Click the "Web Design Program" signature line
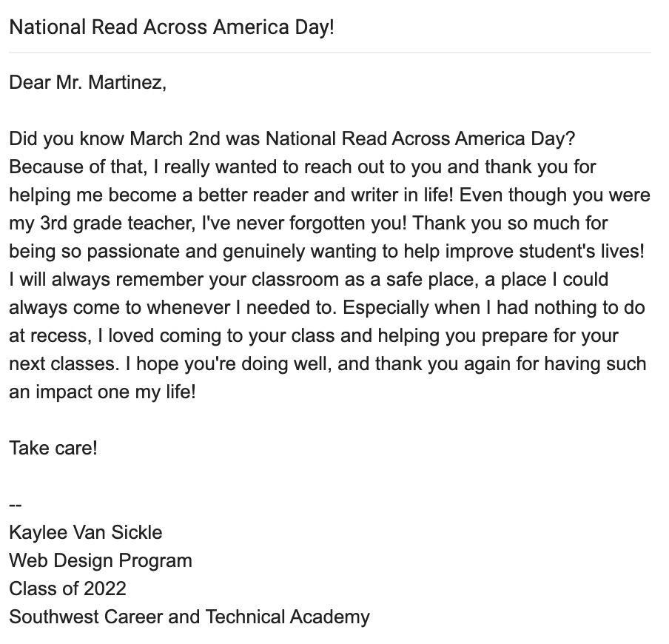The width and height of the screenshot is (669, 644). (100, 560)
